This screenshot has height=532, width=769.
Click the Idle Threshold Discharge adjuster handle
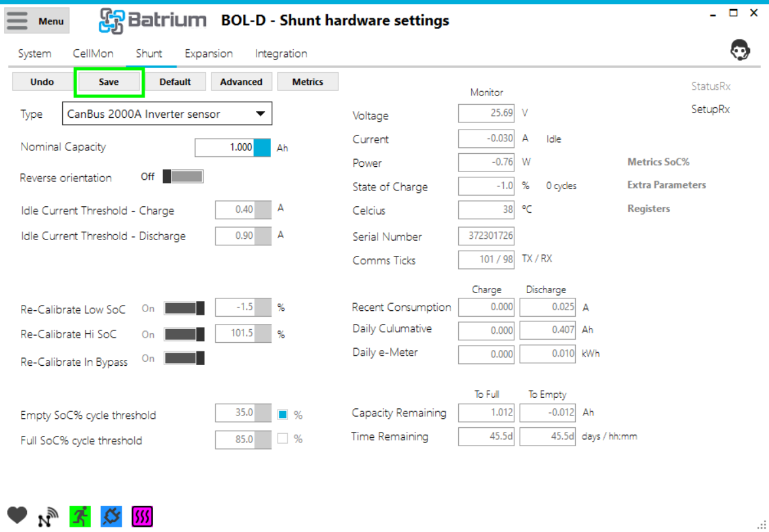coord(263,236)
